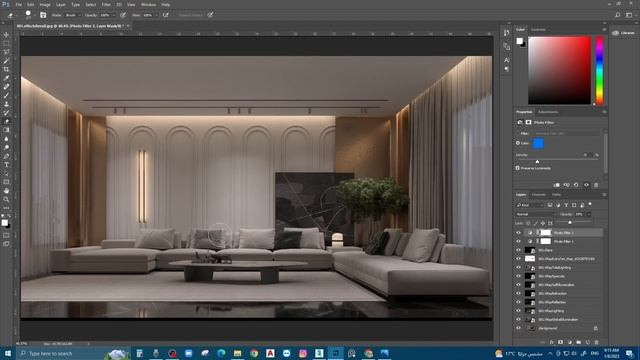
Task: Hide the Photo Filter 2 layer
Action: click(x=518, y=233)
